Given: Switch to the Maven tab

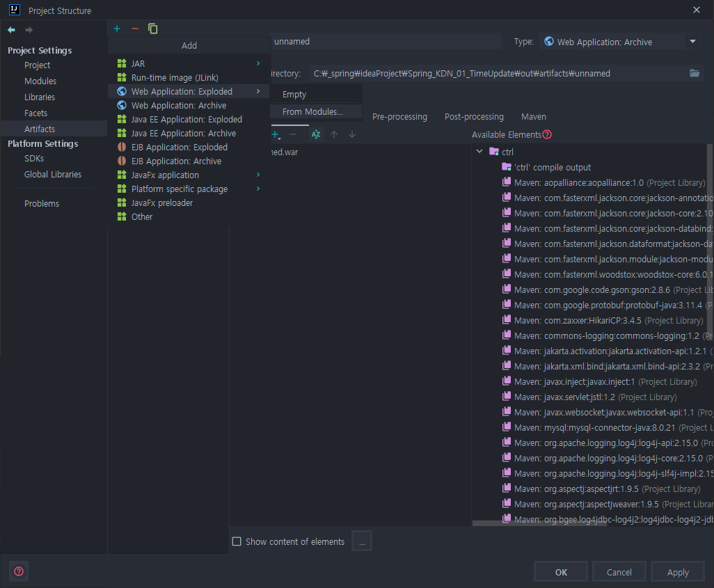Looking at the screenshot, I should point(534,117).
